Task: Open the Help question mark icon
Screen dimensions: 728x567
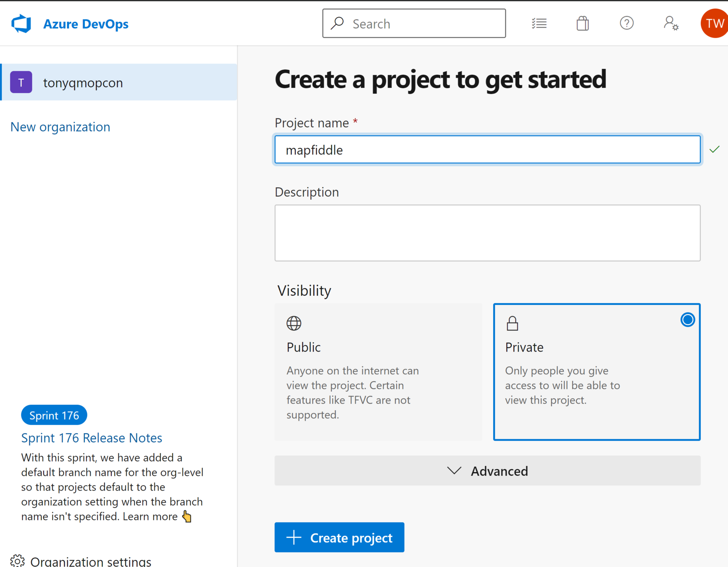Action: tap(626, 23)
